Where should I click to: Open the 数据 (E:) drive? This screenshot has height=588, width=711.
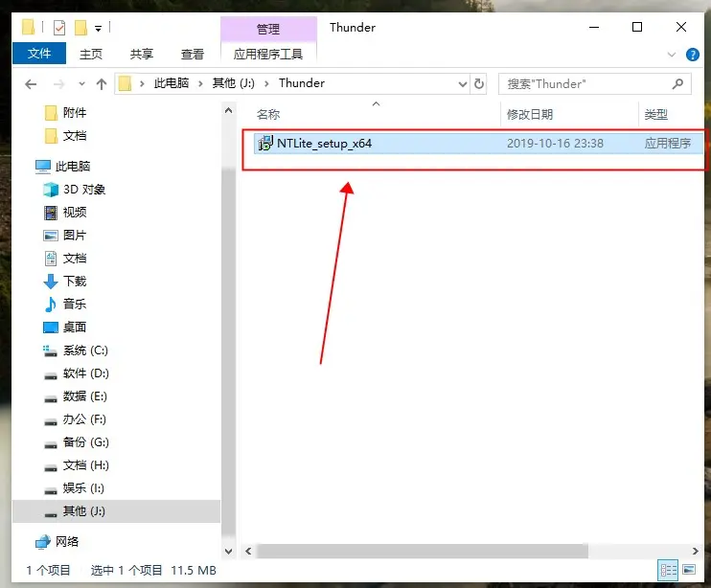[x=76, y=396]
